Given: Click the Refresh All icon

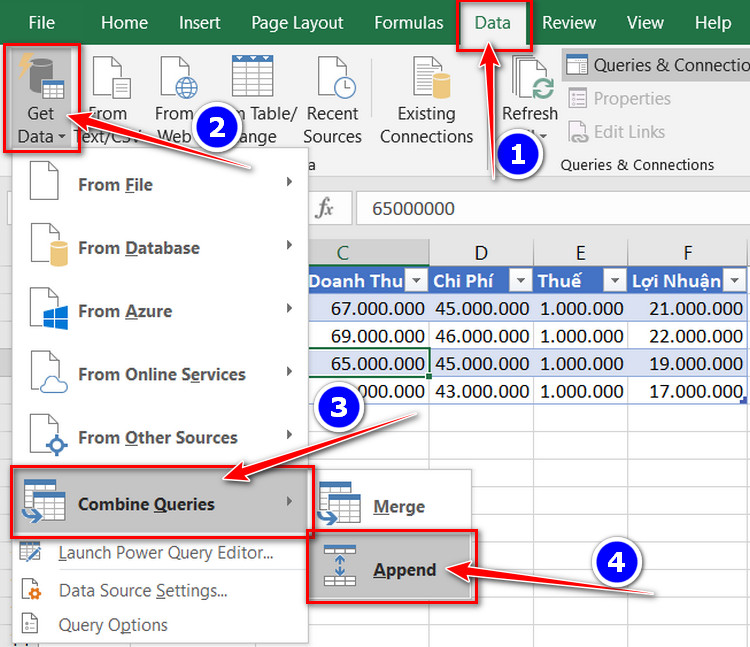Looking at the screenshot, I should [x=533, y=77].
